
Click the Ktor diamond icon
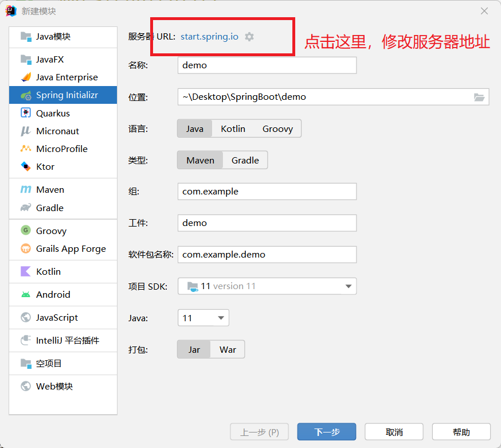tap(26, 166)
